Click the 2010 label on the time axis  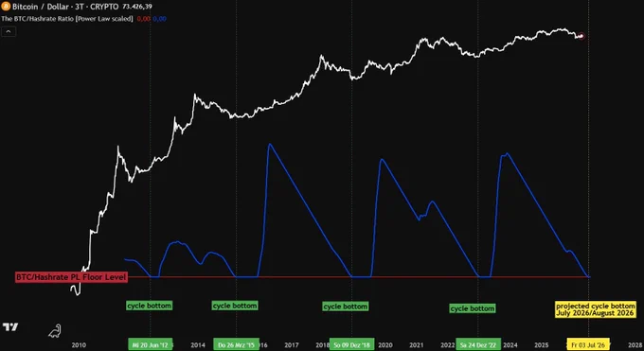tap(79, 345)
